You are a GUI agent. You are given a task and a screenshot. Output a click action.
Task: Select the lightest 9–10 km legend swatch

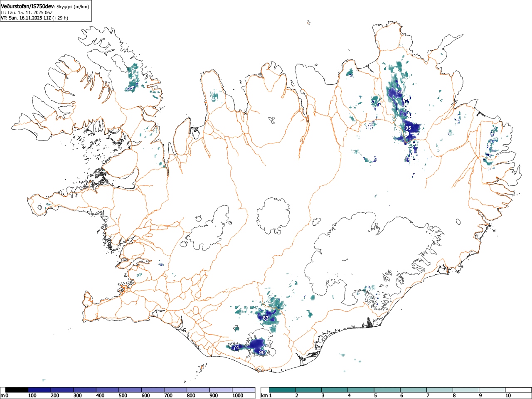(x=492, y=390)
